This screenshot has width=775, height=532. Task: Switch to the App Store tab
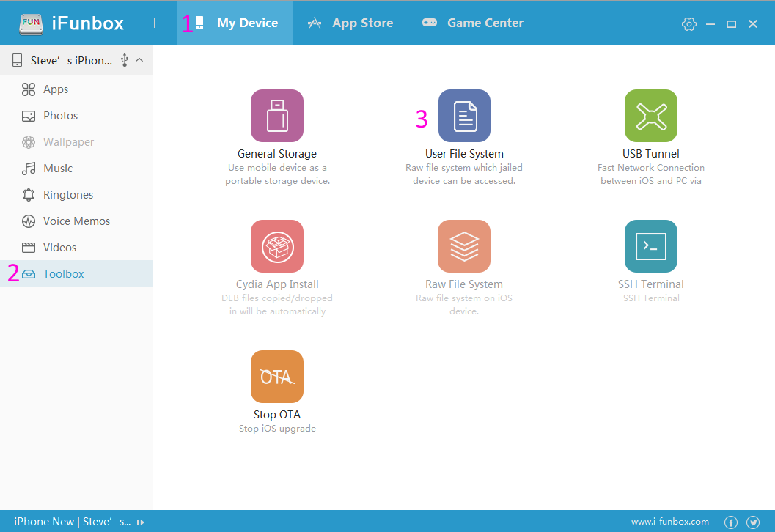[x=350, y=23]
